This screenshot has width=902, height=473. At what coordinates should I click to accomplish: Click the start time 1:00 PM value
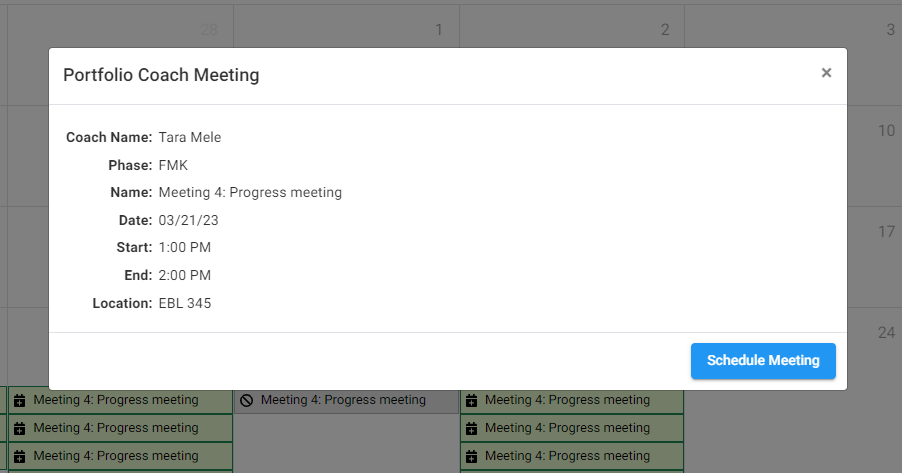pyautogui.click(x=185, y=247)
